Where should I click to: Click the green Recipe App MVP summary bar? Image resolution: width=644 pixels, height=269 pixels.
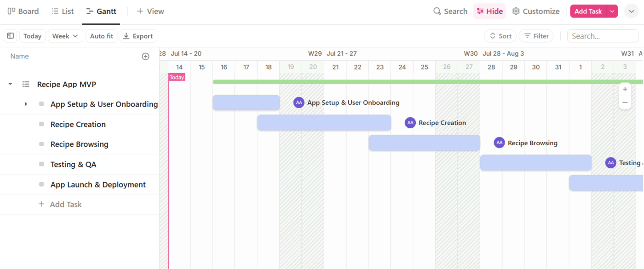(x=414, y=82)
